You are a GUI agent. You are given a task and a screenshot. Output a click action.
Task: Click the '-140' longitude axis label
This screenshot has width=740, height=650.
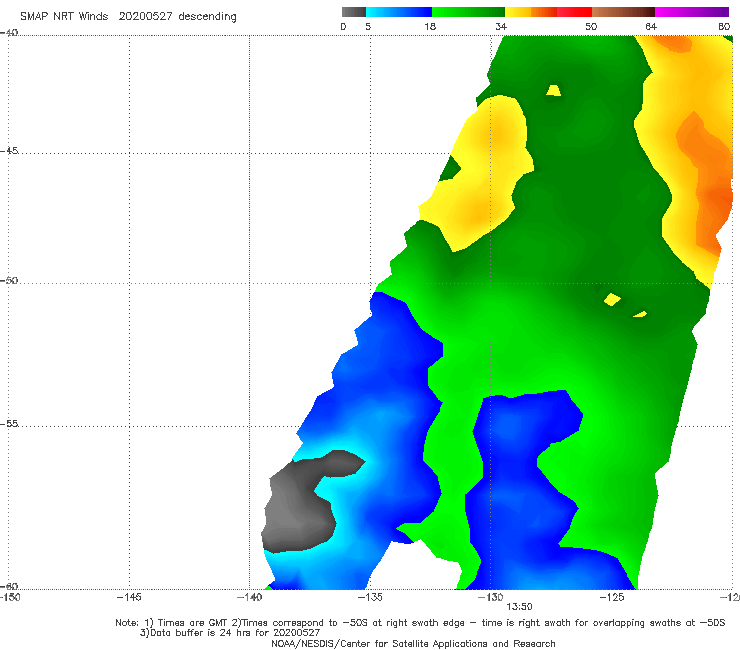[249, 597]
